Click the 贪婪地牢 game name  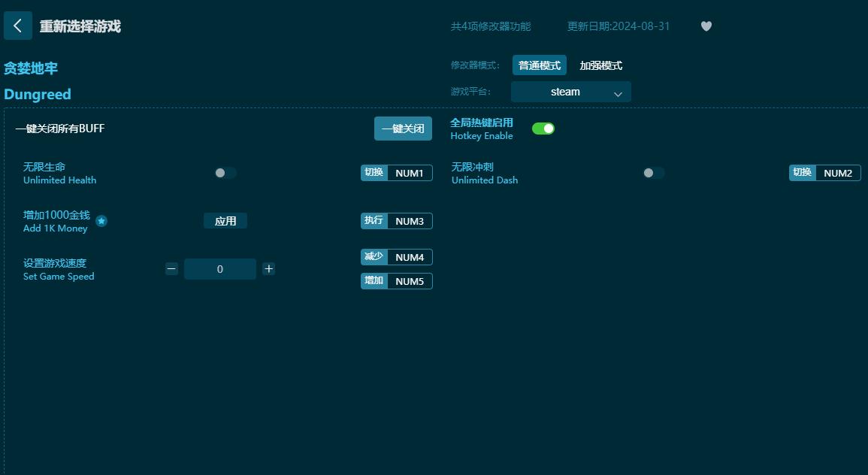[31, 68]
